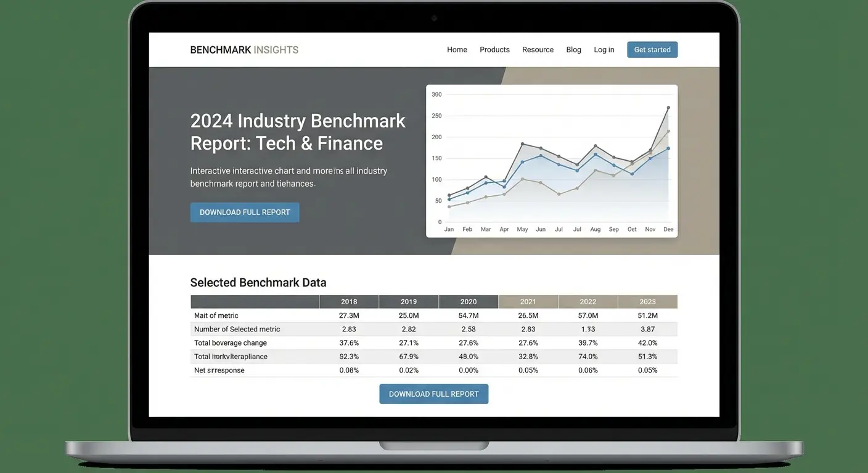
Task: Click the "3.87" table cell
Action: click(648, 329)
